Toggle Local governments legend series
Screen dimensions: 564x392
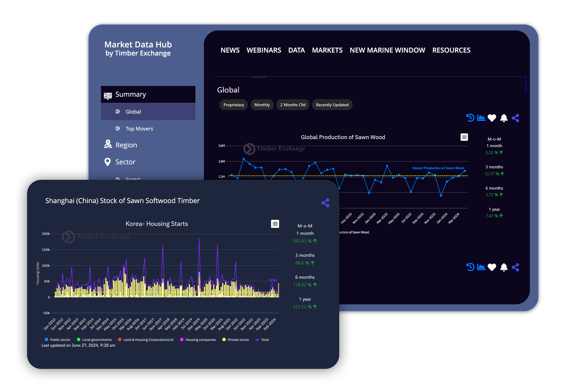(x=94, y=340)
